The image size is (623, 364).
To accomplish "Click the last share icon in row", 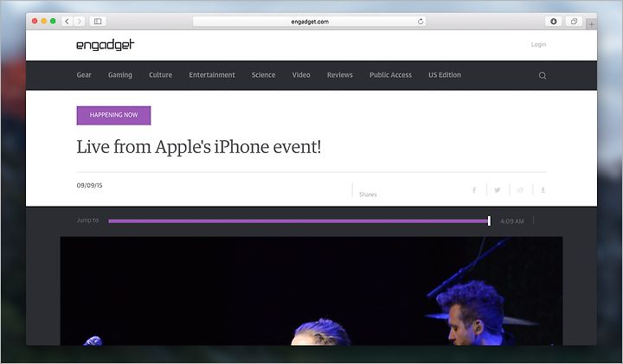I will (543, 190).
